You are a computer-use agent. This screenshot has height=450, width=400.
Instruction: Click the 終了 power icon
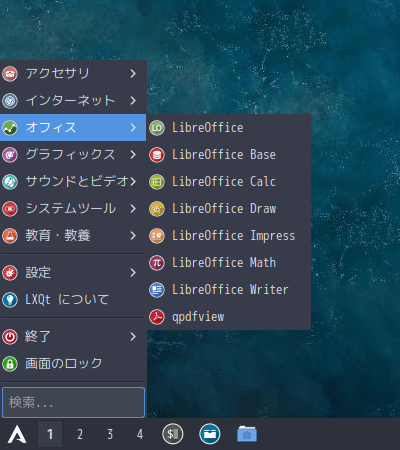10,337
